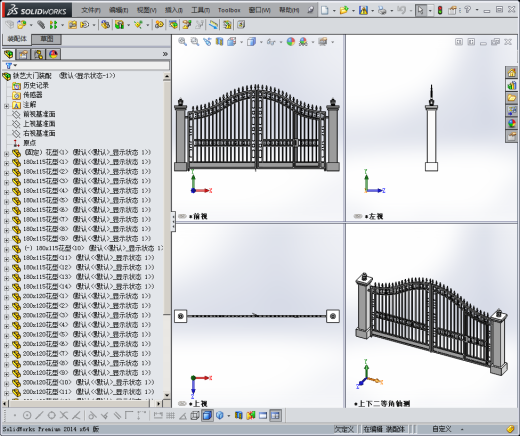Open the DisplayManager tab icon

(53, 54)
